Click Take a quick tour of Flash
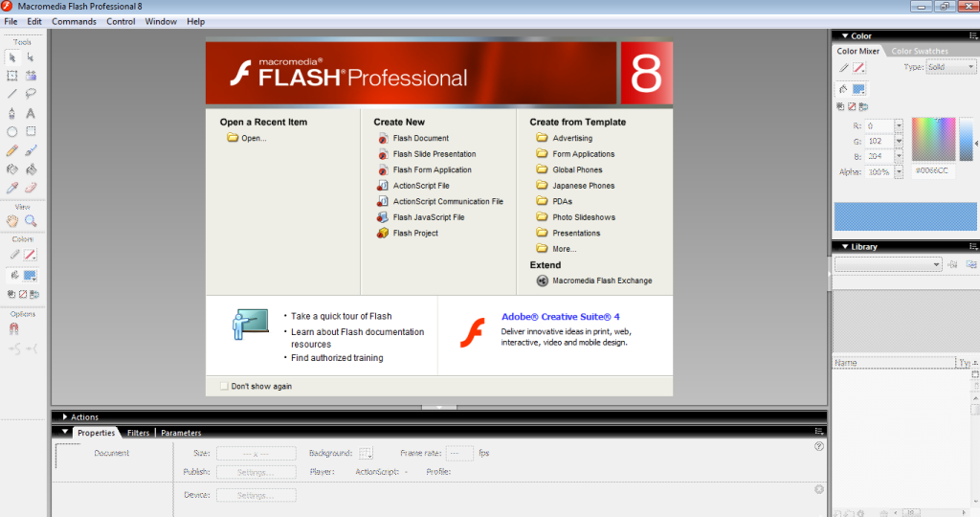This screenshot has width=980, height=517. coord(342,316)
